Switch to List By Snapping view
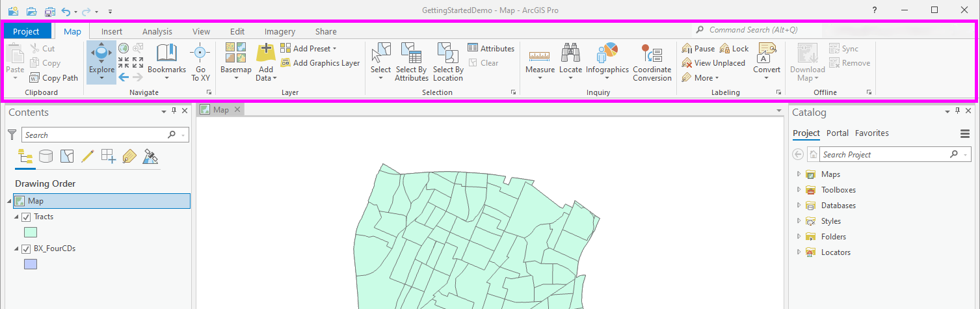The image size is (980, 309). coord(109,156)
